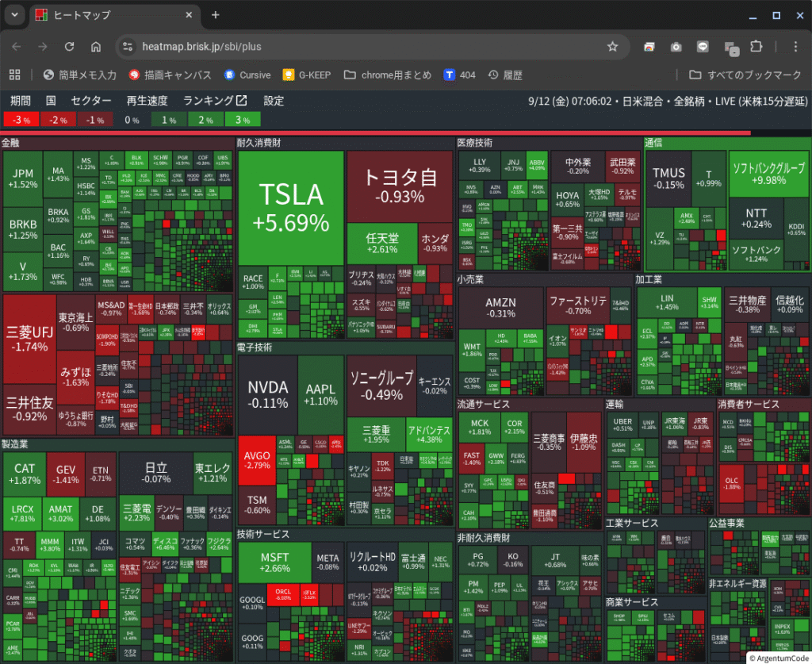The image size is (812, 664).
Task: Click the 技術サービス sector heading
Action: click(263, 534)
